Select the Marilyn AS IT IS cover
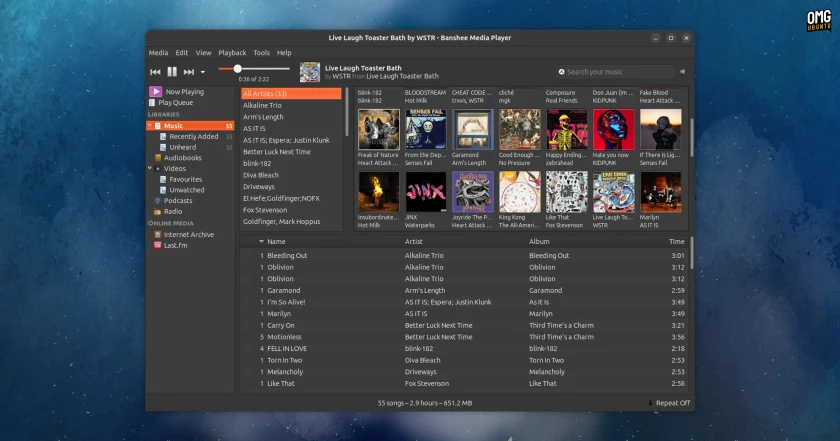The image size is (840, 441). [x=661, y=192]
